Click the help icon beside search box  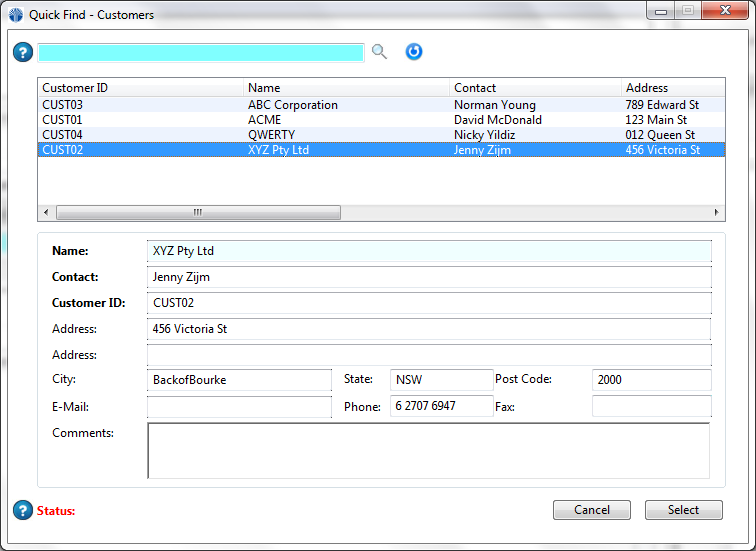point(23,52)
